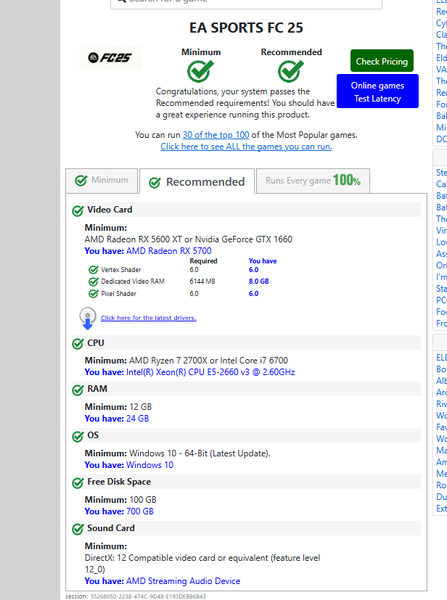
Task: Select the Recommended tab
Action: [197, 181]
